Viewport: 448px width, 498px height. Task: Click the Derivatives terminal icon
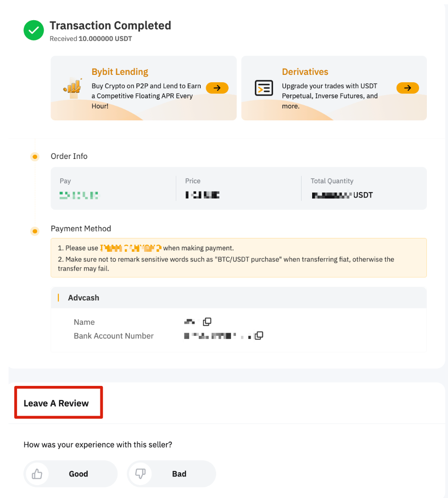click(263, 88)
